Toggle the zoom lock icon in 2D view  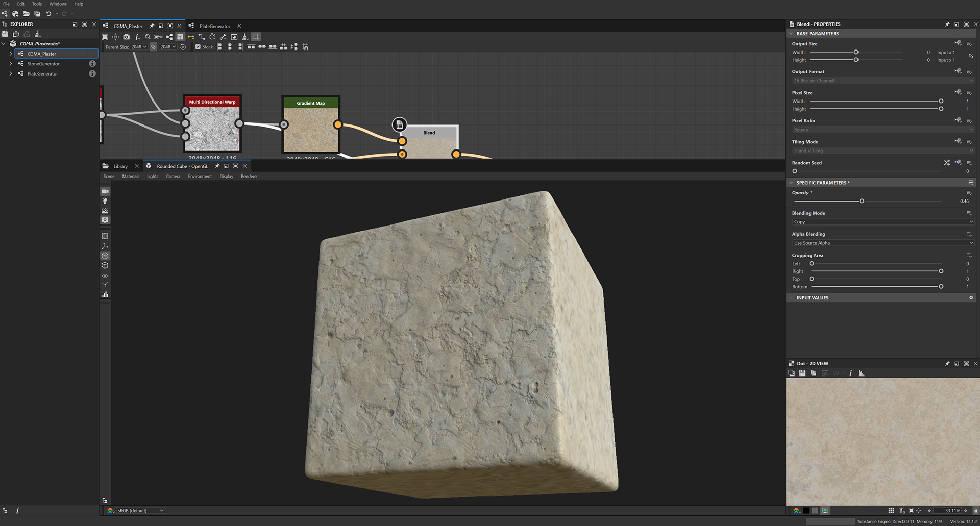coord(975,510)
